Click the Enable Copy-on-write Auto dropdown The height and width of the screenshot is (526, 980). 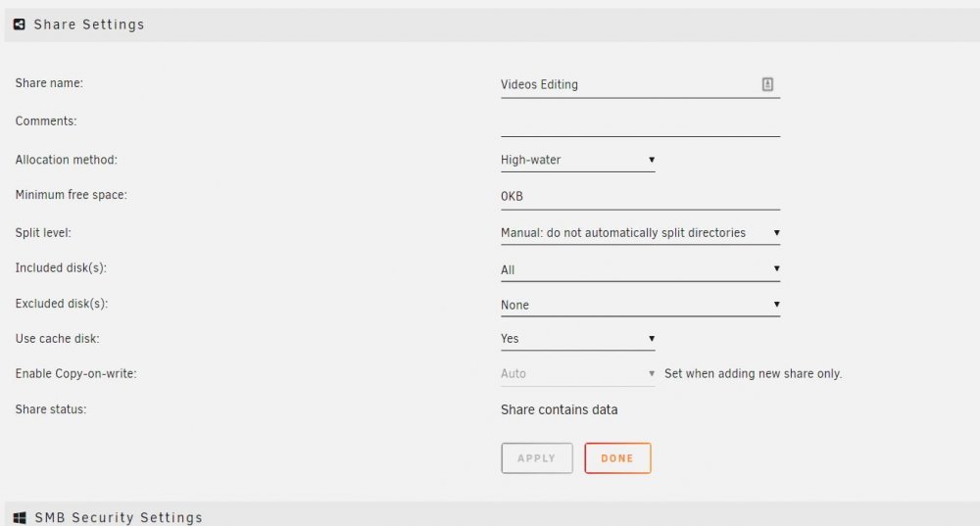pos(577,373)
